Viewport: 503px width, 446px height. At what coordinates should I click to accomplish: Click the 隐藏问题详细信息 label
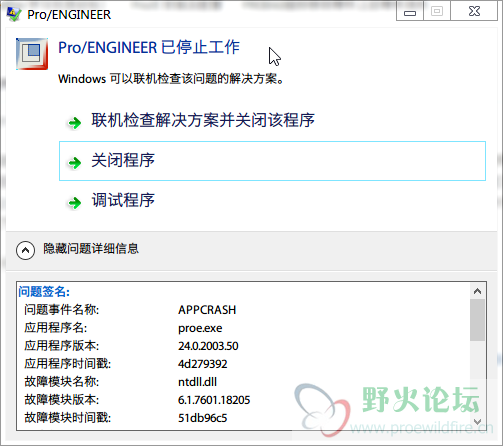[91, 249]
